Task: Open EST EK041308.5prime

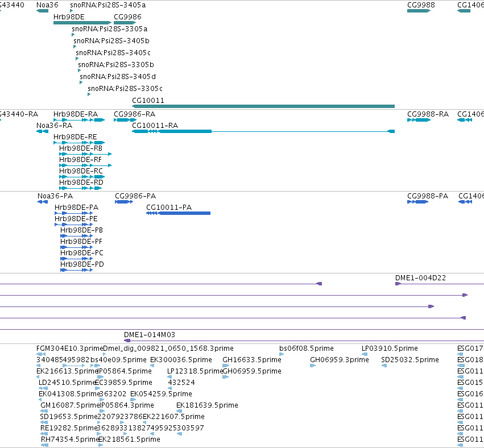Action: pos(69,394)
